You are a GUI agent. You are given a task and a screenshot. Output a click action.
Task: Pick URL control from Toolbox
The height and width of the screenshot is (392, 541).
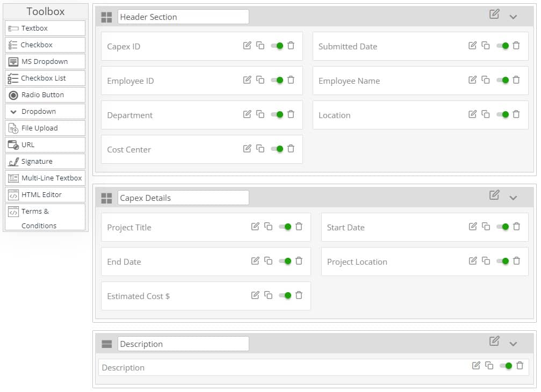coord(45,145)
